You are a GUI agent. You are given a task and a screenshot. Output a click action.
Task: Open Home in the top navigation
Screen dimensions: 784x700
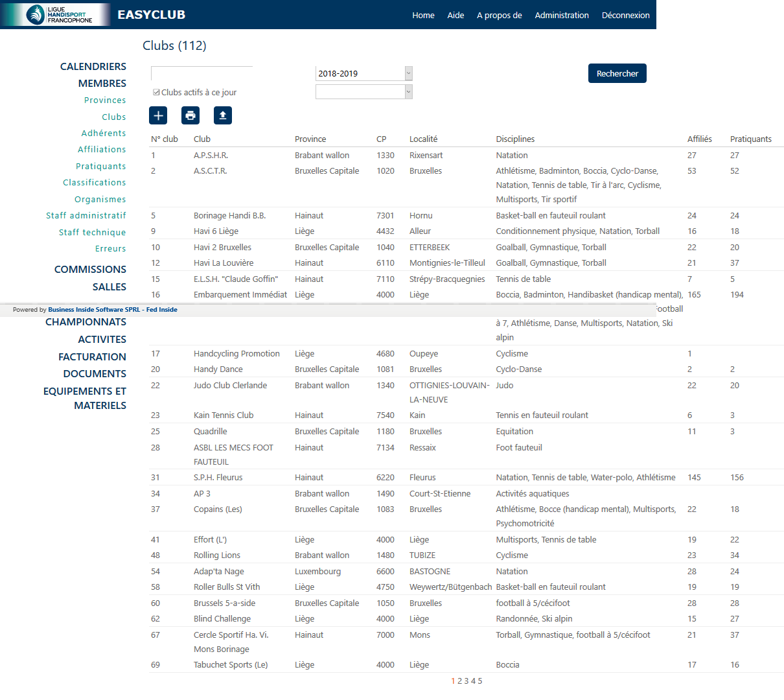(x=423, y=15)
